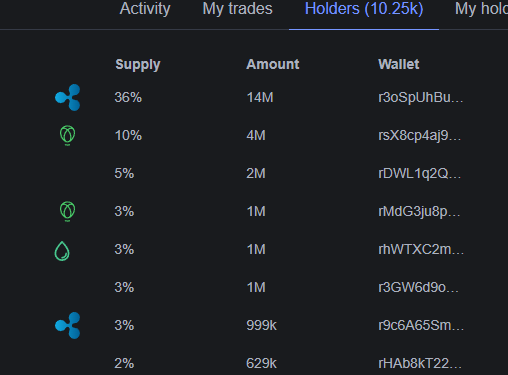Click the Amount column header

tap(273, 64)
